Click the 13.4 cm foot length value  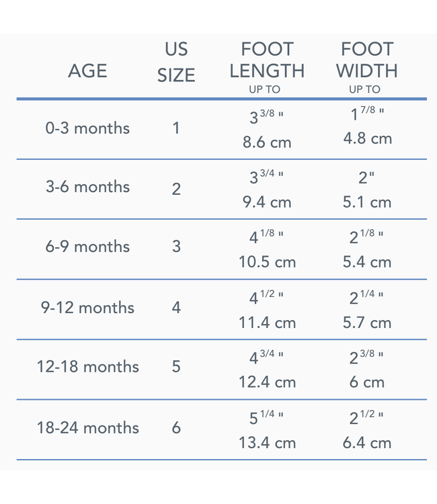[267, 443]
